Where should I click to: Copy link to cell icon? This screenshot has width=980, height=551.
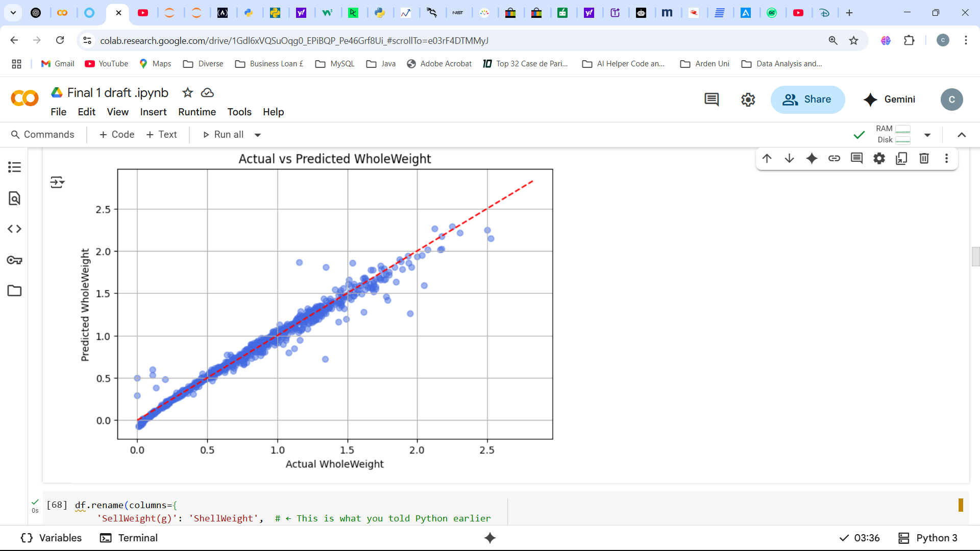click(x=834, y=159)
